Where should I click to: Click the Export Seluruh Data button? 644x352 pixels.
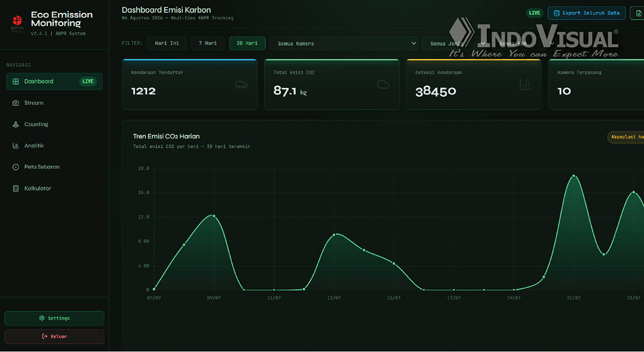click(x=587, y=13)
